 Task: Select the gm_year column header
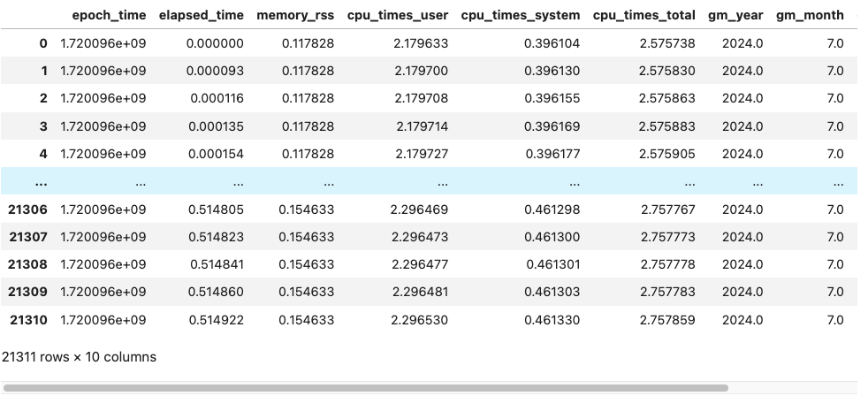735,16
